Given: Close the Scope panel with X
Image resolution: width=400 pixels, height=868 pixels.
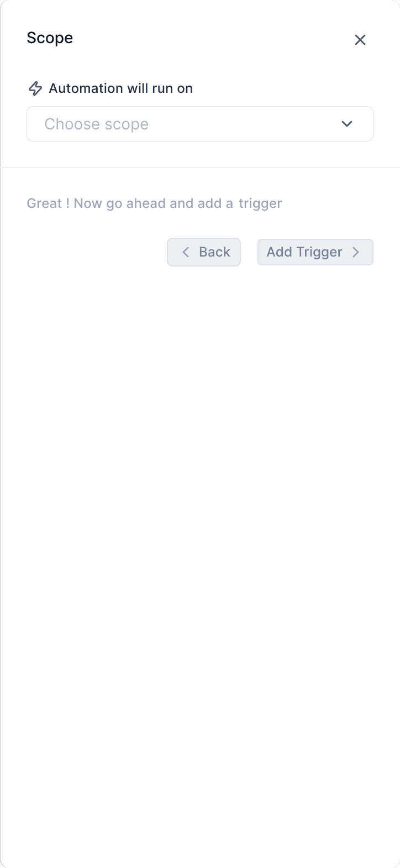Looking at the screenshot, I should pyautogui.click(x=360, y=40).
